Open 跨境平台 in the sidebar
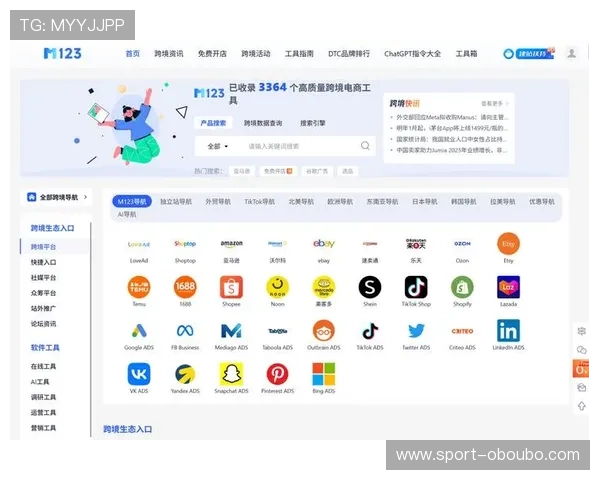The width and height of the screenshot is (600, 480). pos(43,247)
